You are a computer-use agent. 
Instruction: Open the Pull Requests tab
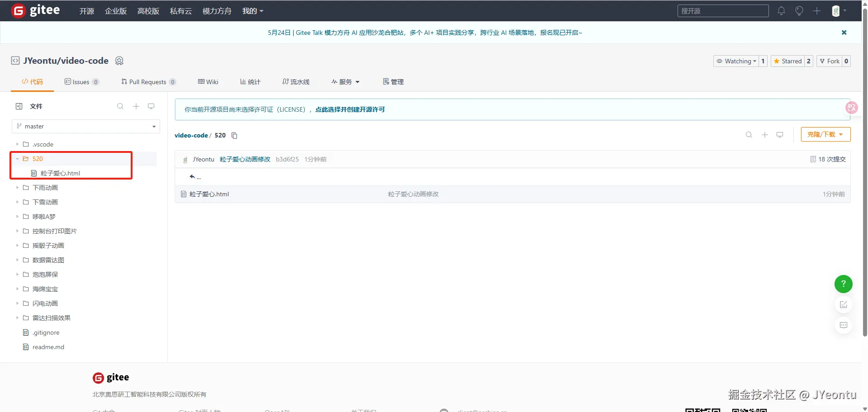[x=148, y=82]
